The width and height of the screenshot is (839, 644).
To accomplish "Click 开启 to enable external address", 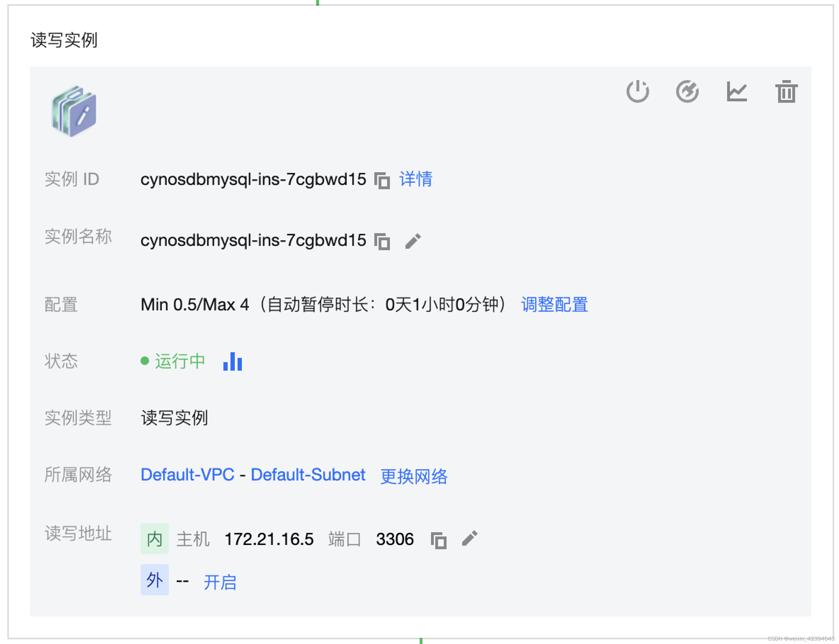I will pyautogui.click(x=220, y=582).
